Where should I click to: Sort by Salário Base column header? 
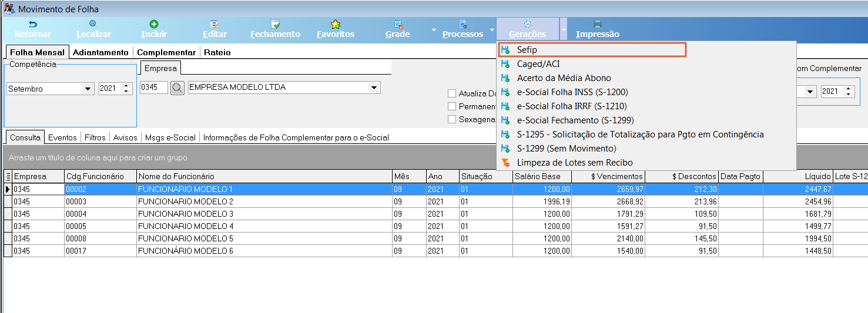[x=542, y=176]
